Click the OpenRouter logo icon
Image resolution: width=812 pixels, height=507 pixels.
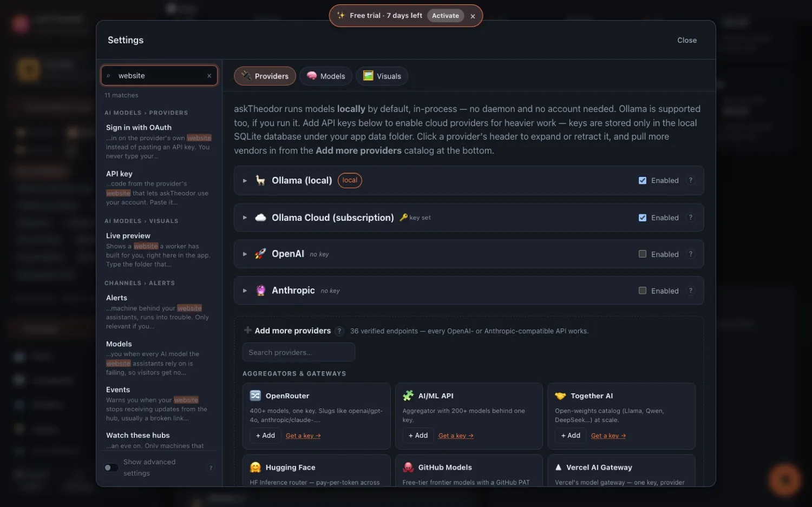[x=256, y=396]
